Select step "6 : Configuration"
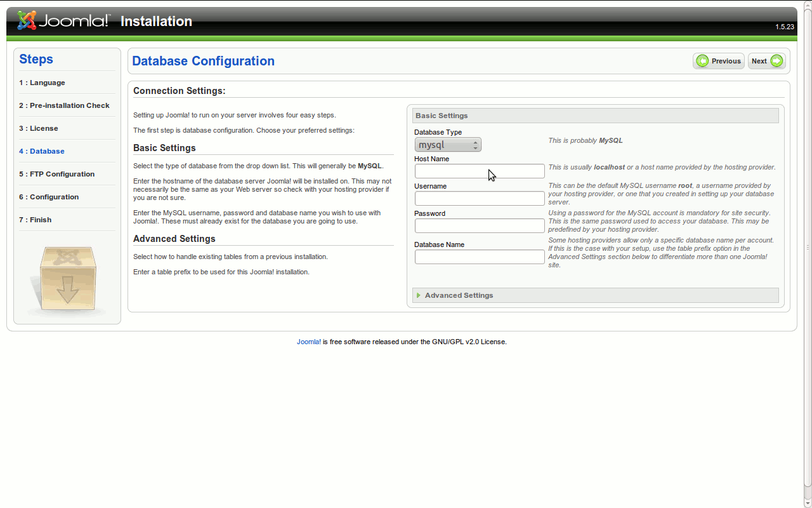Viewport: 812px width, 508px height. [x=49, y=197]
